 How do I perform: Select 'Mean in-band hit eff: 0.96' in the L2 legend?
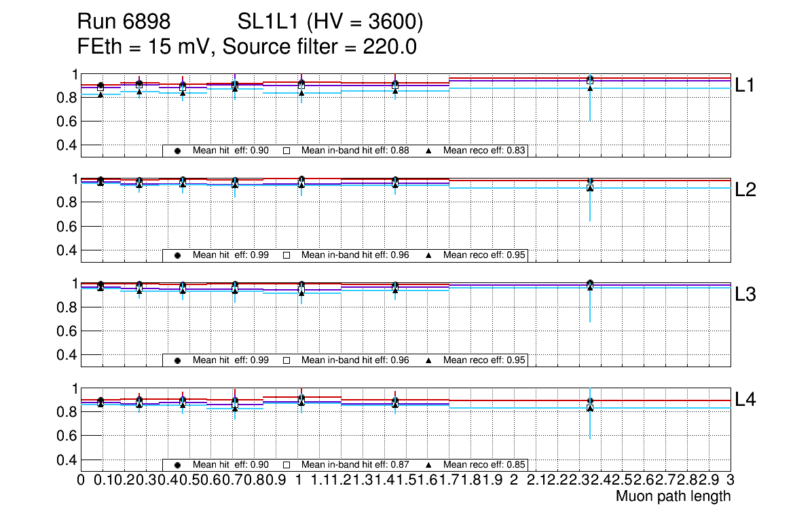(355, 255)
